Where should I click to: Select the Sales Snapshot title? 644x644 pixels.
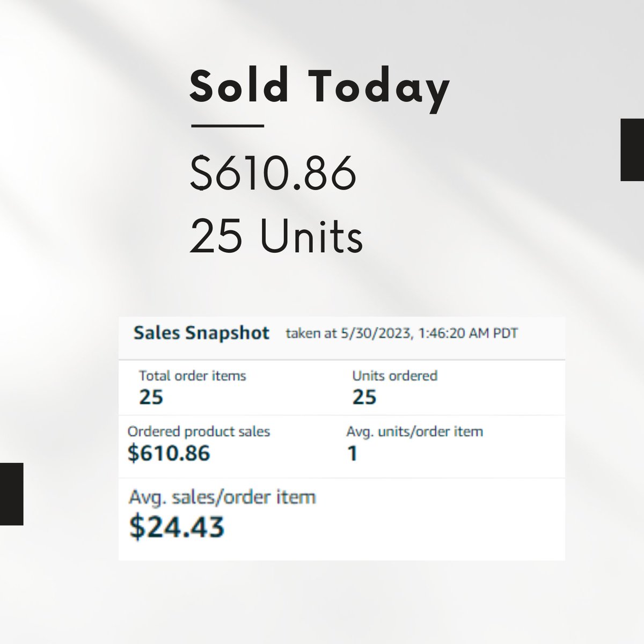point(201,333)
